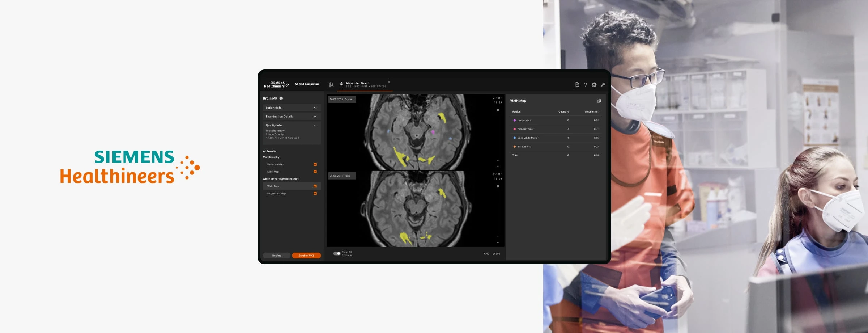
Task: Select the Deviation Map row label
Action: point(275,164)
